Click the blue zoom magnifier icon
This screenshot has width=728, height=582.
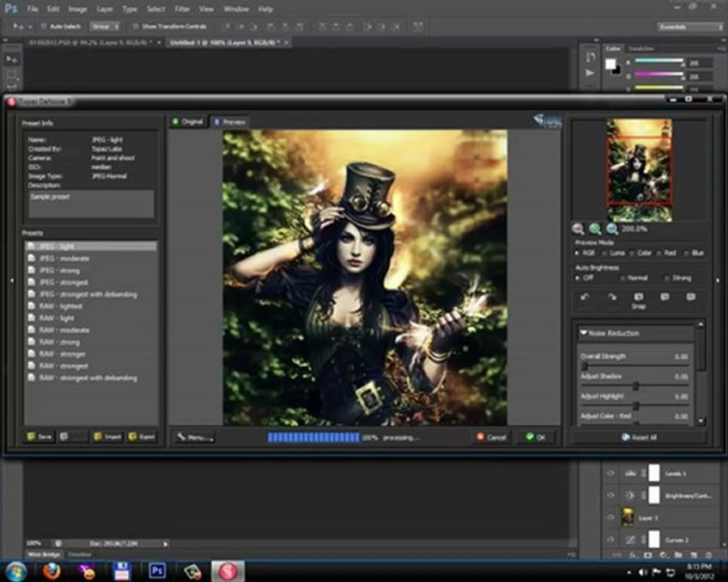pyautogui.click(x=612, y=229)
